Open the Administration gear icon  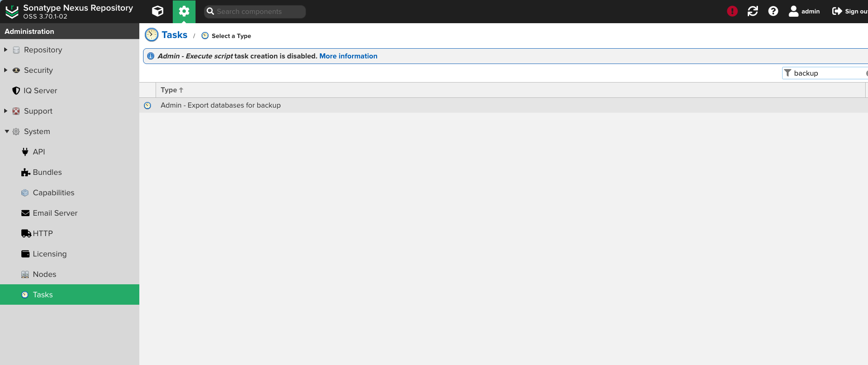(184, 11)
